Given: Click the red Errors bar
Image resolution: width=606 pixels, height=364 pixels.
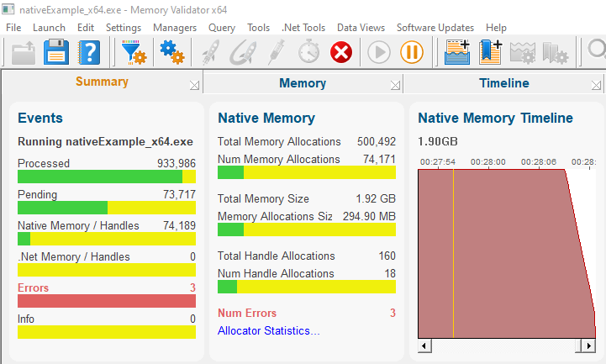Looking at the screenshot, I should tap(107, 301).
